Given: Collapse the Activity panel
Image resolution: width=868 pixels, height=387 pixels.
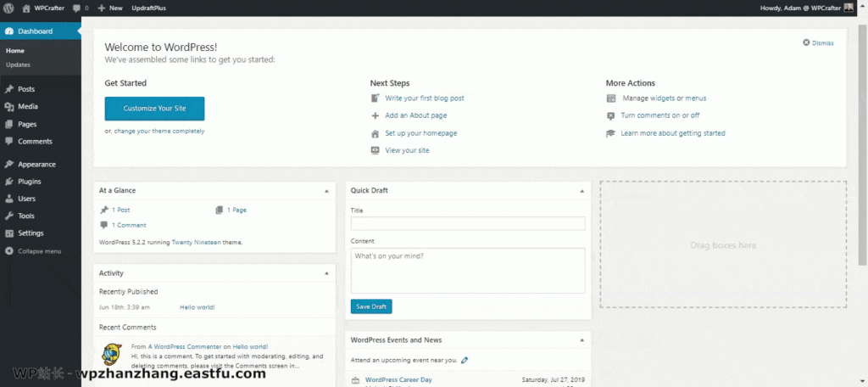Looking at the screenshot, I should [x=326, y=273].
